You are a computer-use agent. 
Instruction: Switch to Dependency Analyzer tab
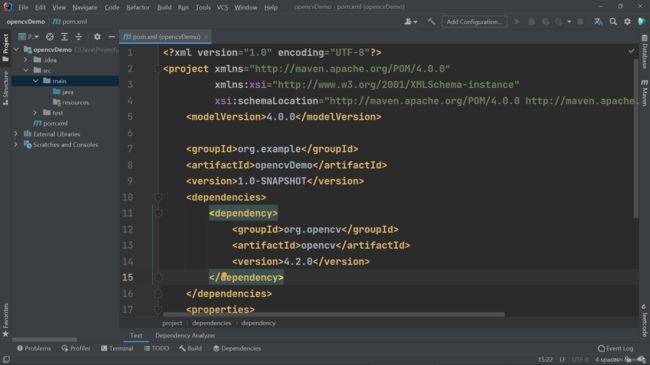click(185, 336)
